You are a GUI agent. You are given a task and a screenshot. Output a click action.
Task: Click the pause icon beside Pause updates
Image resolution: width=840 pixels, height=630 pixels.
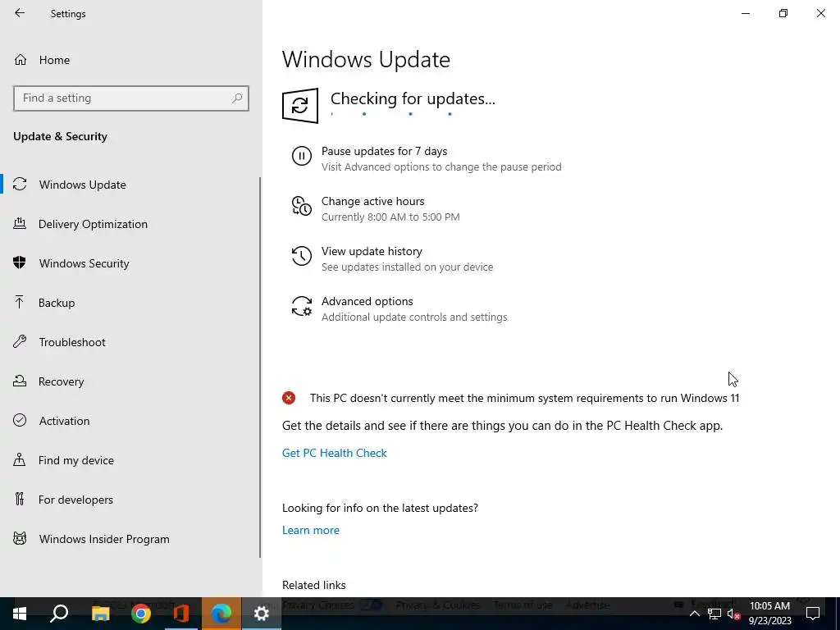pos(302,156)
